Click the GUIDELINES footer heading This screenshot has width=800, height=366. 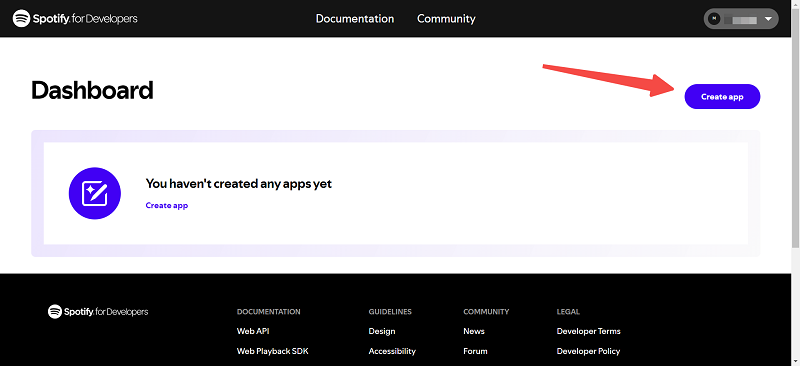[390, 311]
